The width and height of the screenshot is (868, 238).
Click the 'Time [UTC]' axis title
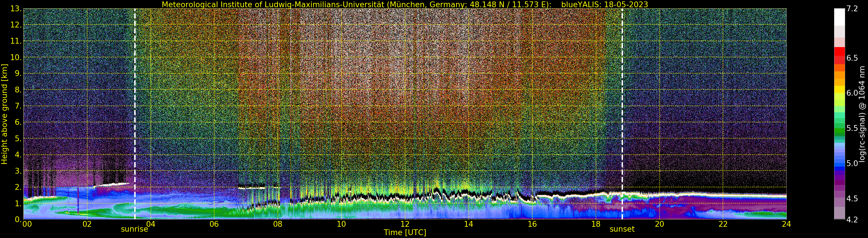(405, 233)
